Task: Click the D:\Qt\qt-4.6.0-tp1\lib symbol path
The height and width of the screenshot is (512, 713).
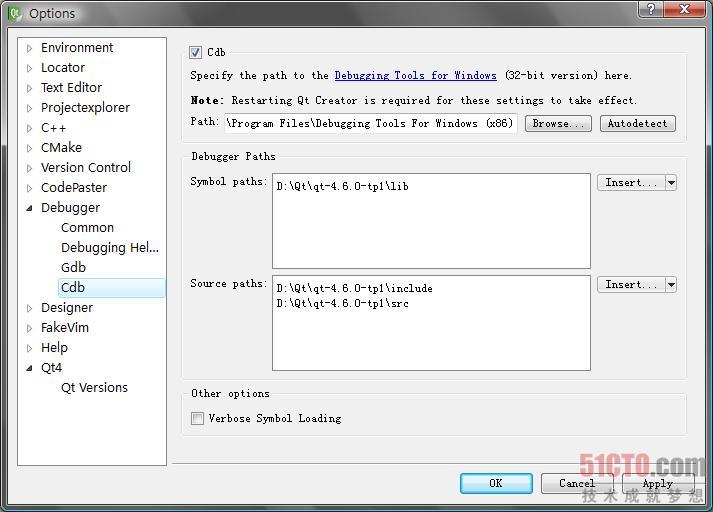Action: (342, 186)
